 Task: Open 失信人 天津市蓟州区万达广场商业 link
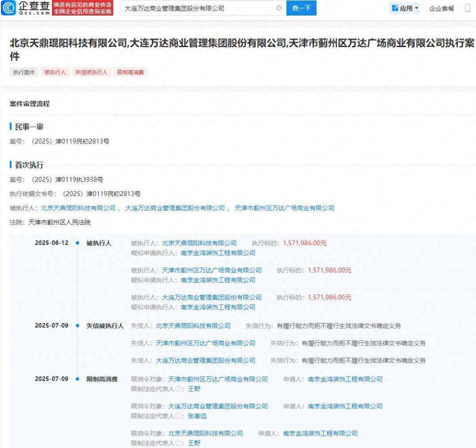click(x=206, y=343)
